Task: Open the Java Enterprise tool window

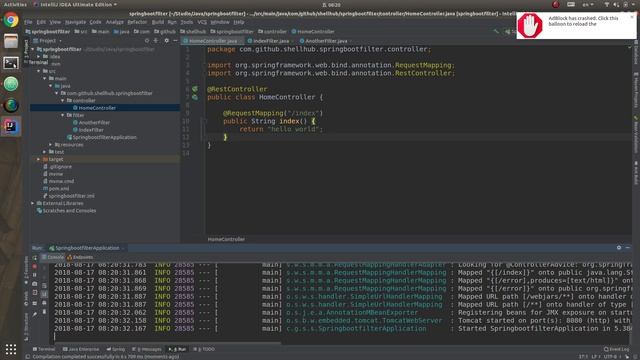Action: coord(81,349)
